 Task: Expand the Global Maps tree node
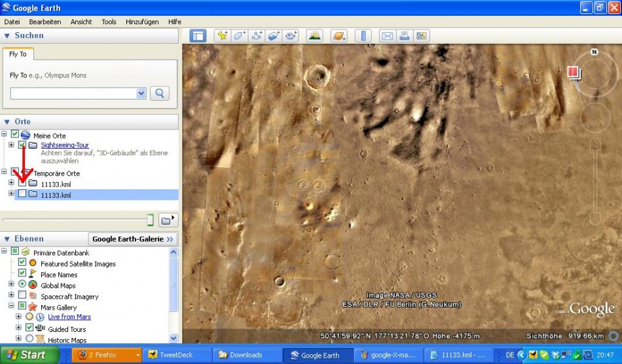click(x=11, y=285)
